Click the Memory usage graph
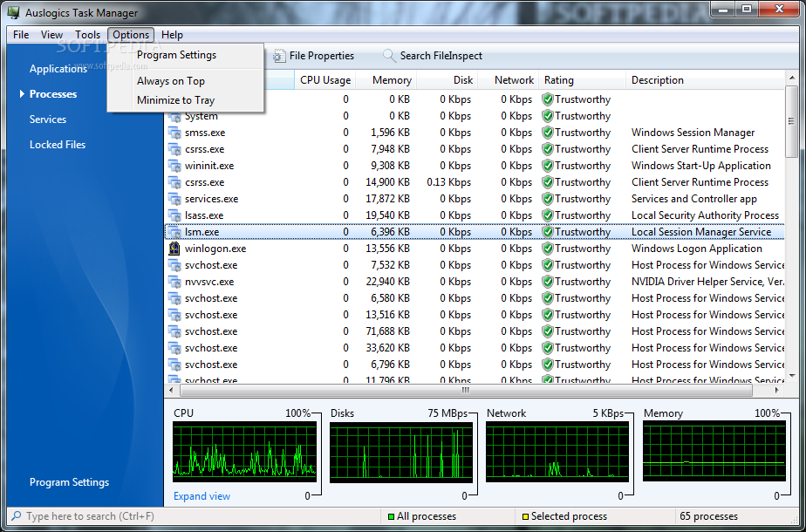Screen dimensions: 806x532 714,452
